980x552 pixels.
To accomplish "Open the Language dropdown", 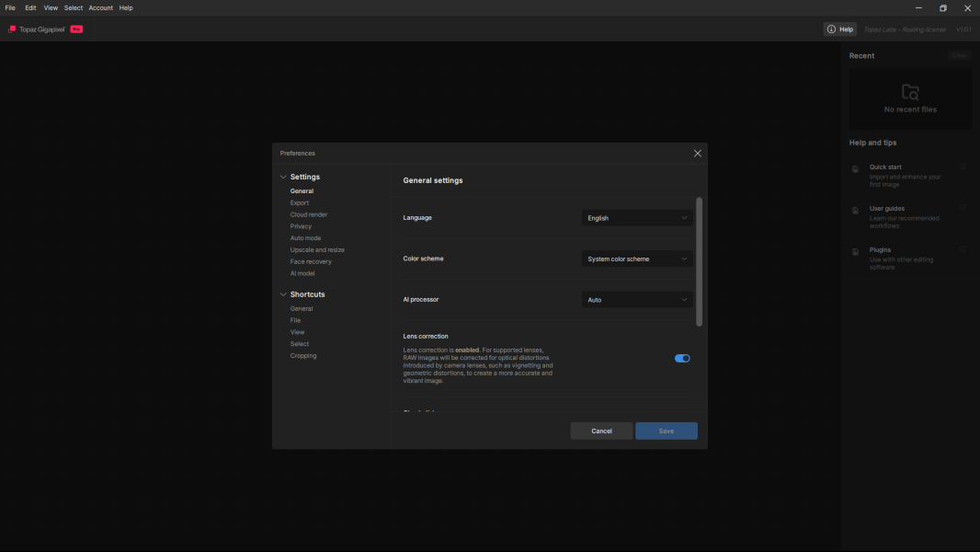I will (637, 218).
